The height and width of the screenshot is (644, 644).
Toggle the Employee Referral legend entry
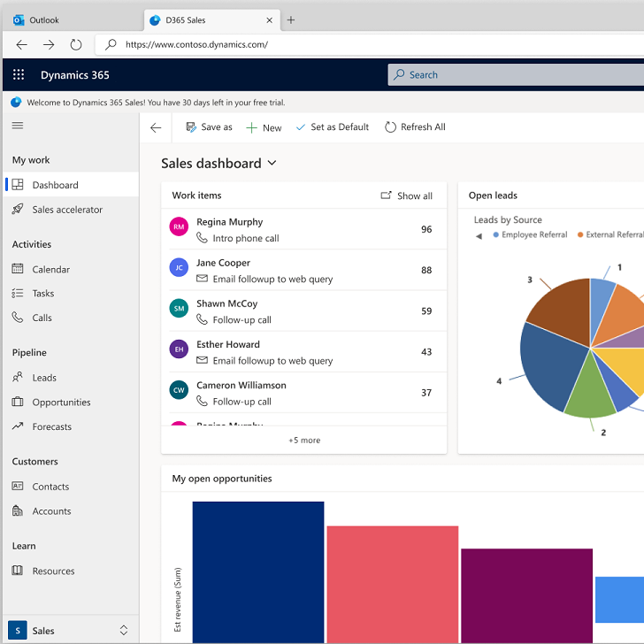click(530, 234)
